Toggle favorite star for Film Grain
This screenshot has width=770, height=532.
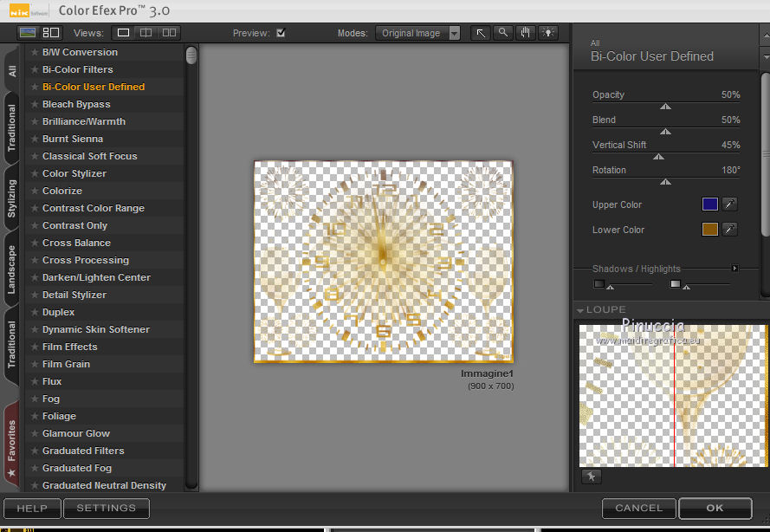point(35,364)
